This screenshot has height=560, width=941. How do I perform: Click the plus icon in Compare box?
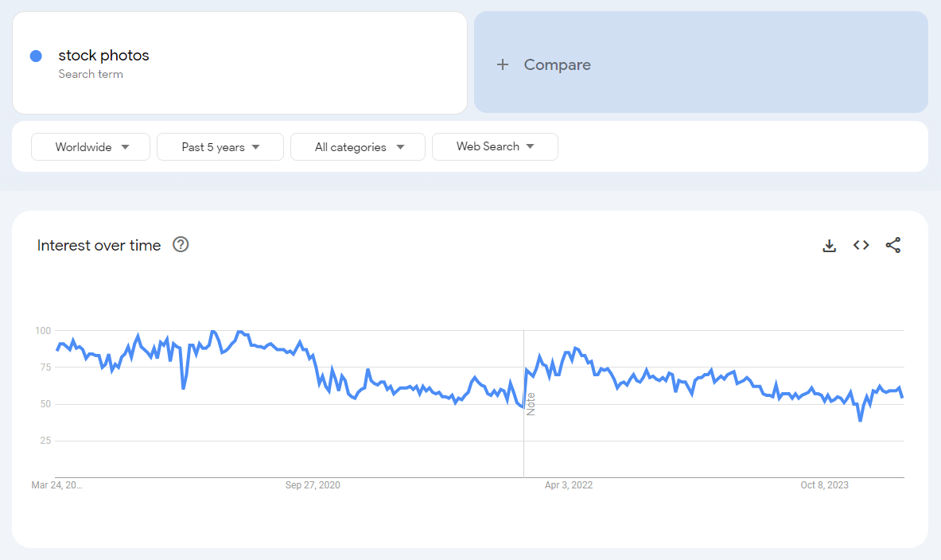tap(502, 65)
